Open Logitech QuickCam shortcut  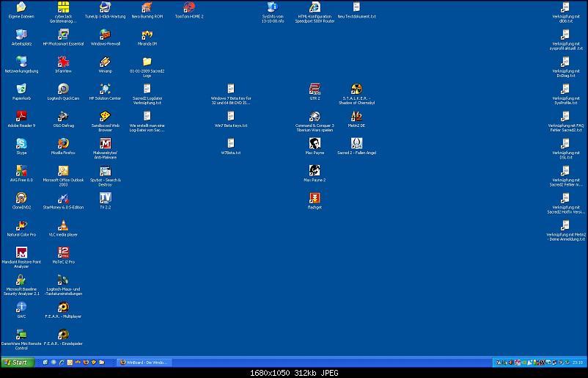pyautogui.click(x=63, y=89)
